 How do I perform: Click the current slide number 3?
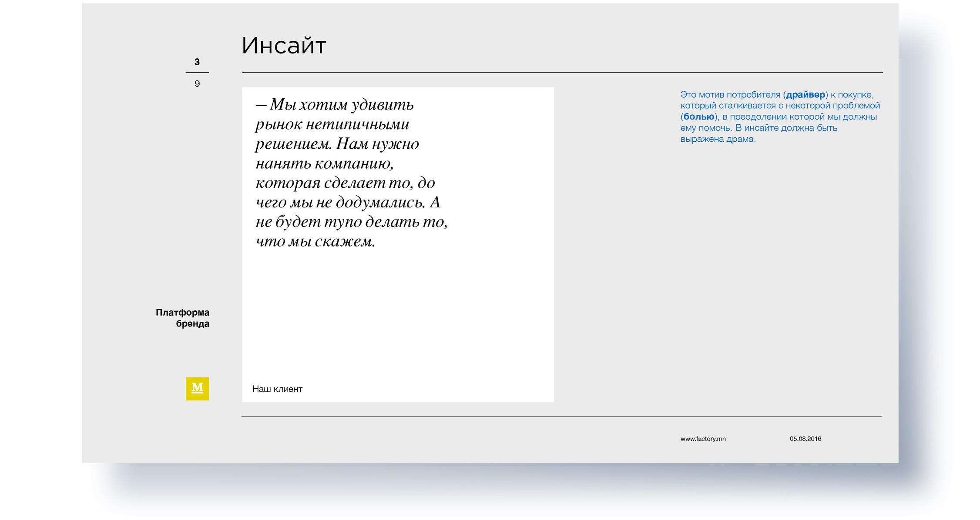(x=197, y=62)
